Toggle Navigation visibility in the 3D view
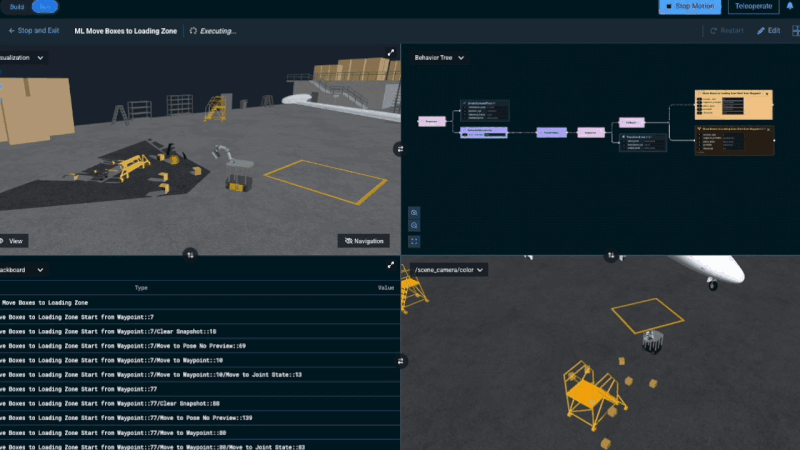 363,241
